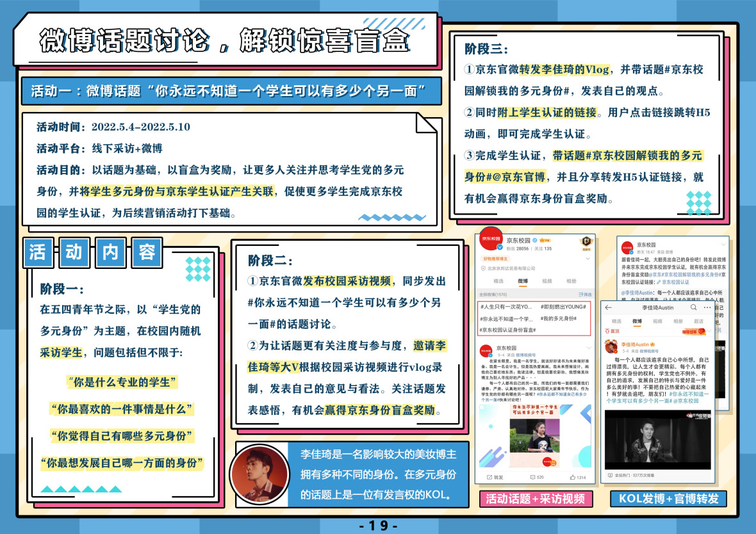Click @京东校园 mention in 李佳琦 post

click(686, 401)
